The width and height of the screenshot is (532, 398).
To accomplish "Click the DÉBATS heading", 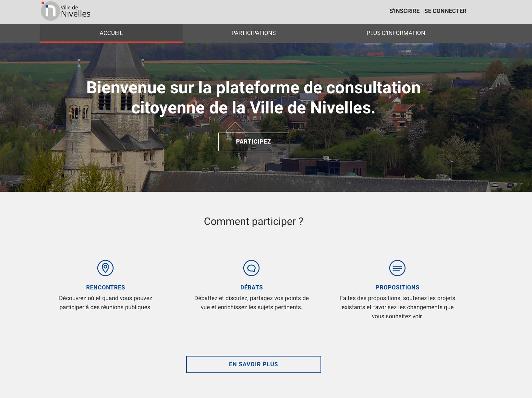I will coord(251,287).
